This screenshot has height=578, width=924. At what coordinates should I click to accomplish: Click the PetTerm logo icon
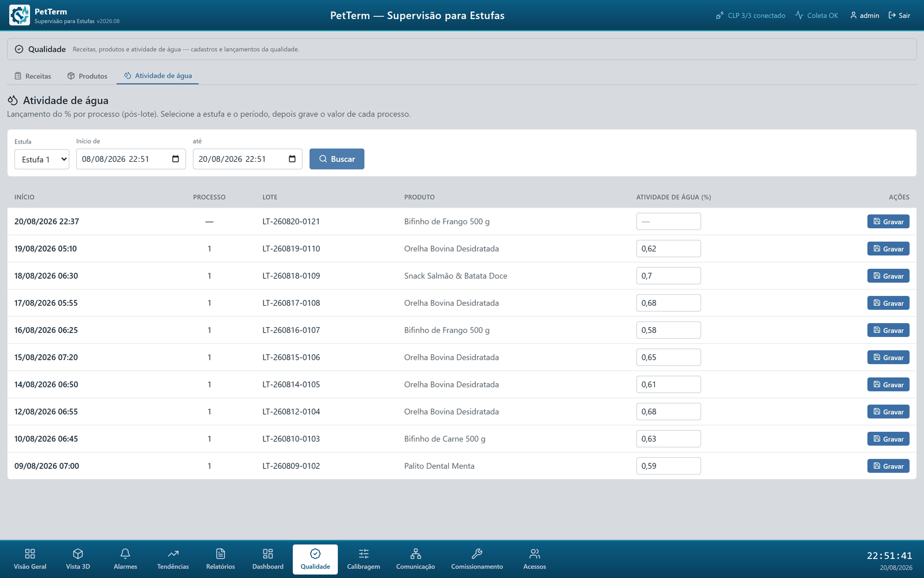[20, 15]
